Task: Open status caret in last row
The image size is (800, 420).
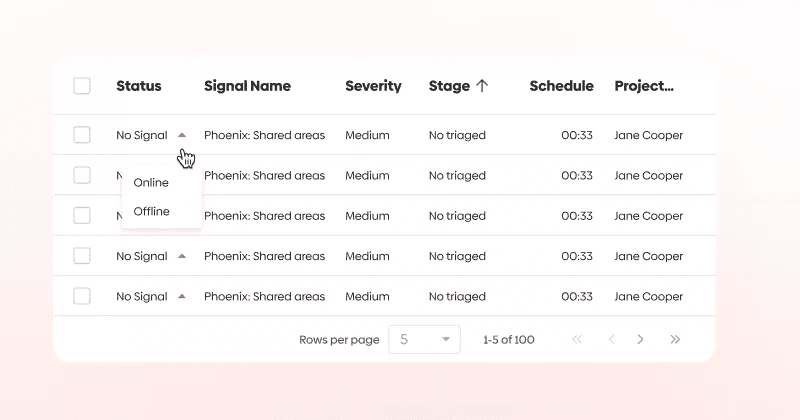Action: [x=182, y=297]
